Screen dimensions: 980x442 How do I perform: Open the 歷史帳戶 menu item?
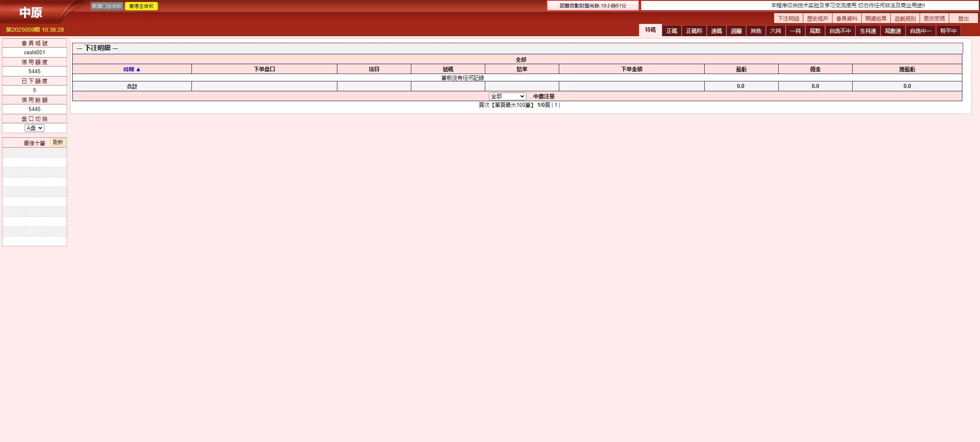tap(817, 19)
